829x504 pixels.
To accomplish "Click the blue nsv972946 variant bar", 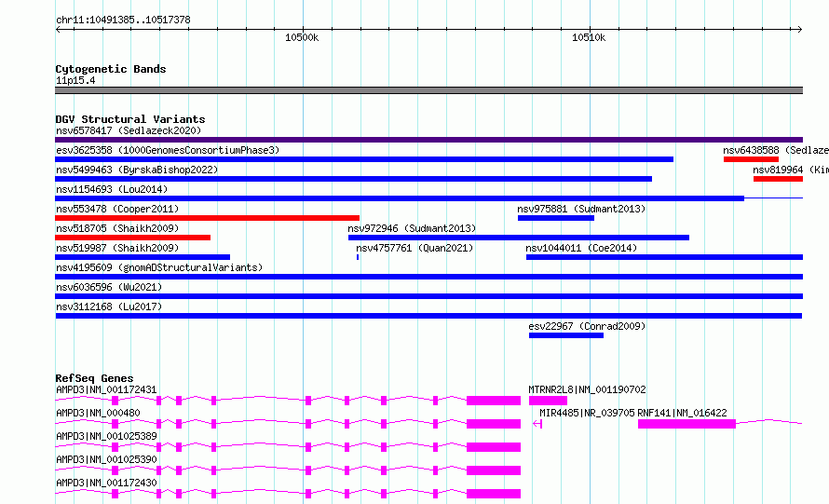I will coord(519,238).
